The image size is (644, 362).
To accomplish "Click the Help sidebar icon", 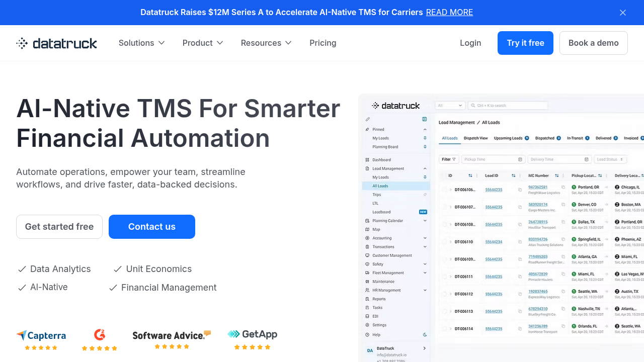I will coord(367,335).
